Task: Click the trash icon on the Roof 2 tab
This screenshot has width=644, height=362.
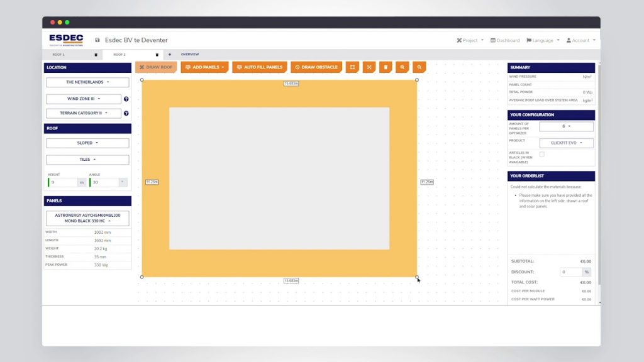Action: coord(157,54)
